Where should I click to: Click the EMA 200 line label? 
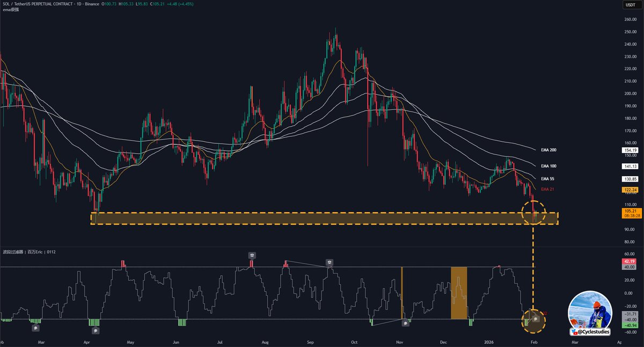click(x=548, y=150)
